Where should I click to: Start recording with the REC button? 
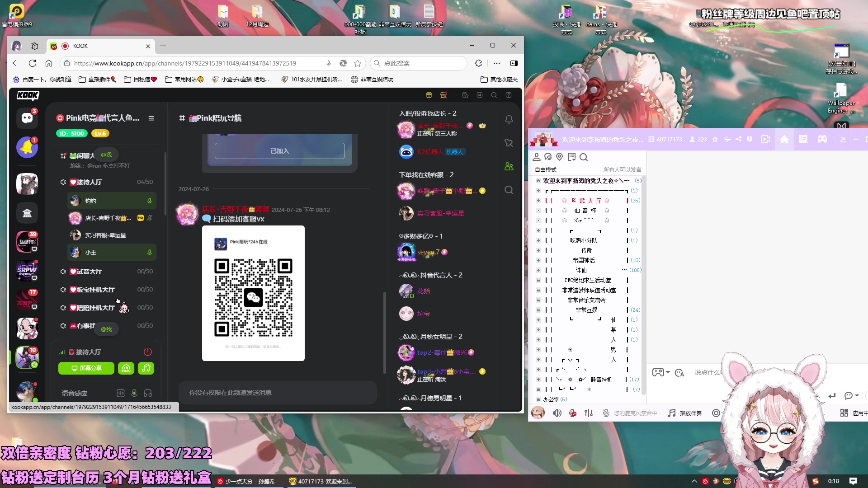pyautogui.click(x=126, y=368)
